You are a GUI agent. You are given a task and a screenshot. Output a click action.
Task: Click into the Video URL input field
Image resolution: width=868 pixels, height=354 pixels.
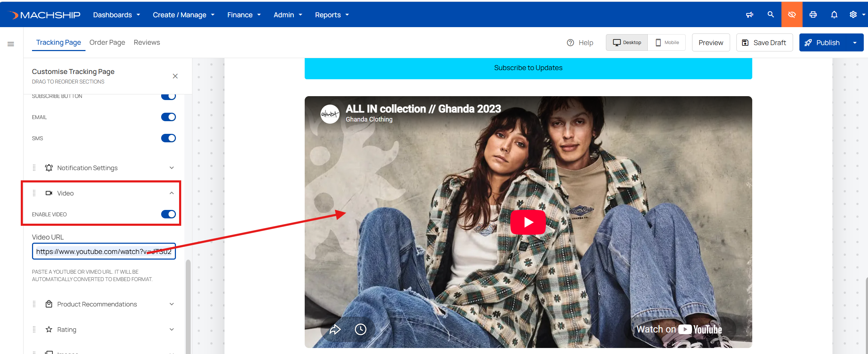tap(104, 251)
